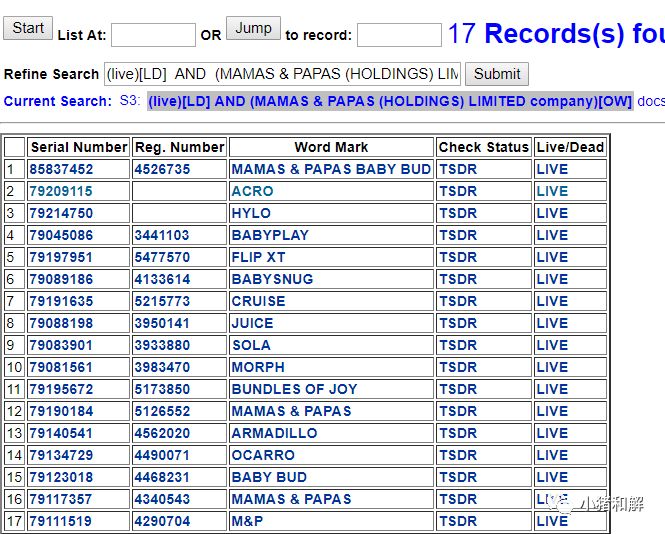Open the BABYPLAY word mark
Image resolution: width=665 pixels, height=534 pixels.
[270, 235]
